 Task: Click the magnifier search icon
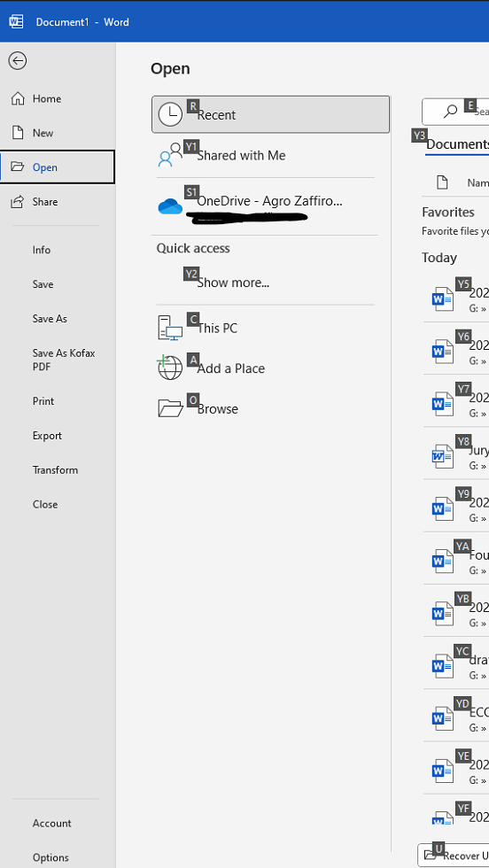click(451, 112)
